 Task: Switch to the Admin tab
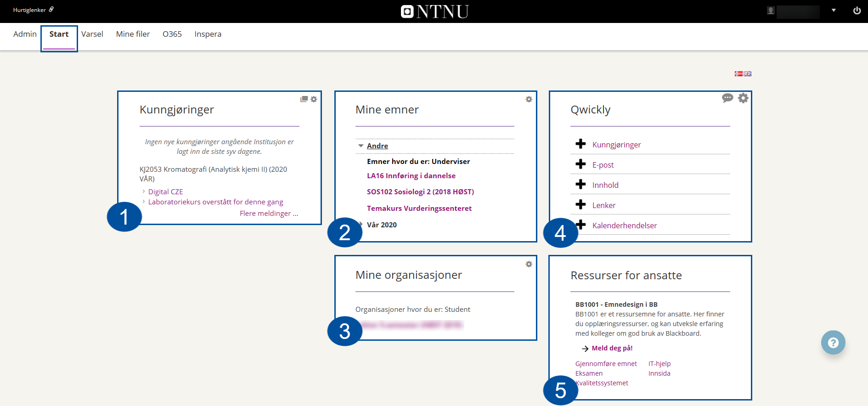[x=25, y=34]
